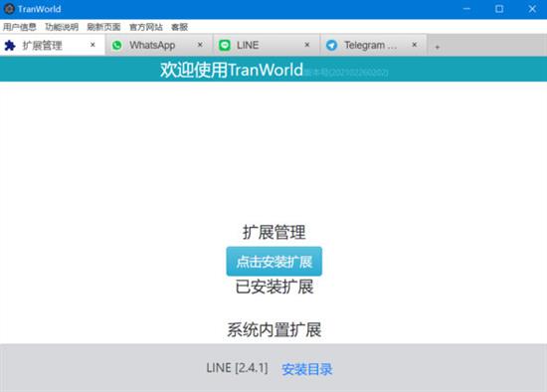Close the TranWorld window
The height and width of the screenshot is (392, 547).
tap(532, 9)
